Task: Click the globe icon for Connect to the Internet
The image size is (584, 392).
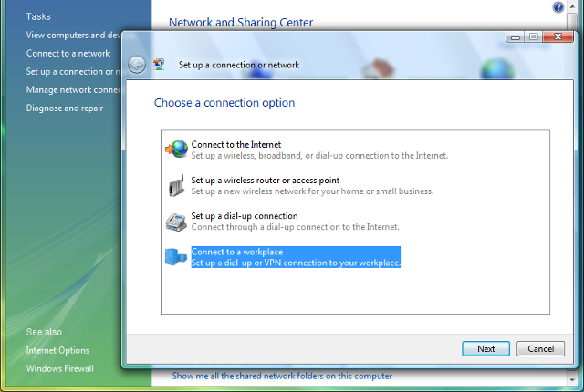Action: pos(176,149)
